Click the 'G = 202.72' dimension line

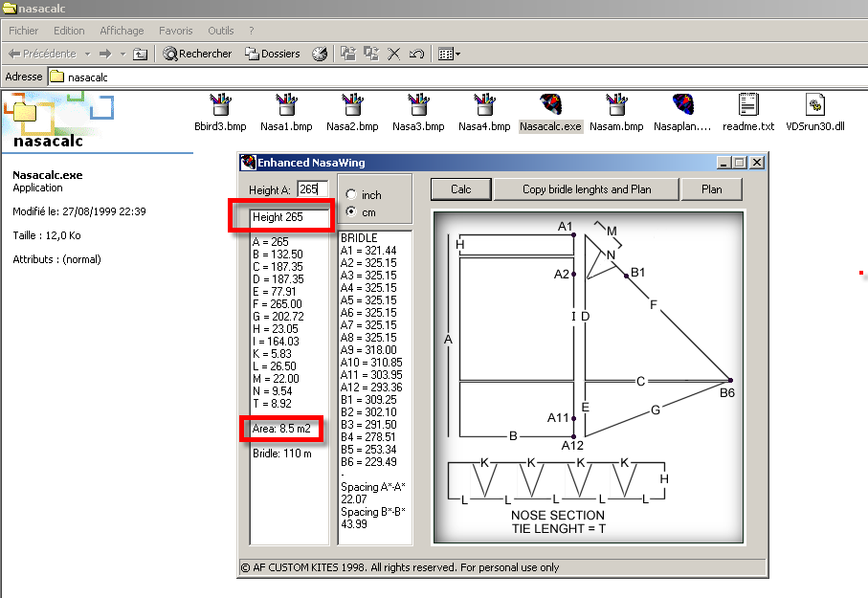click(278, 317)
